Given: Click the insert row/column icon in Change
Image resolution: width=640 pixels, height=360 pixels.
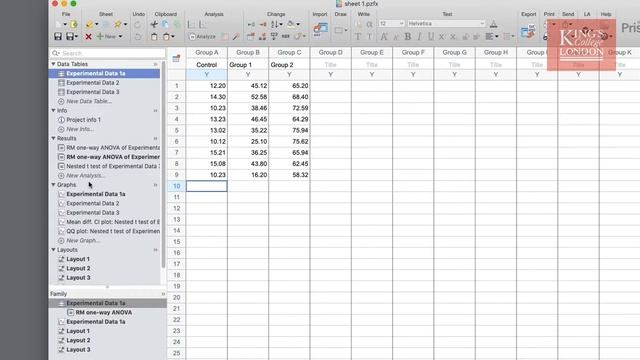Looking at the screenshot, I should click(251, 24).
